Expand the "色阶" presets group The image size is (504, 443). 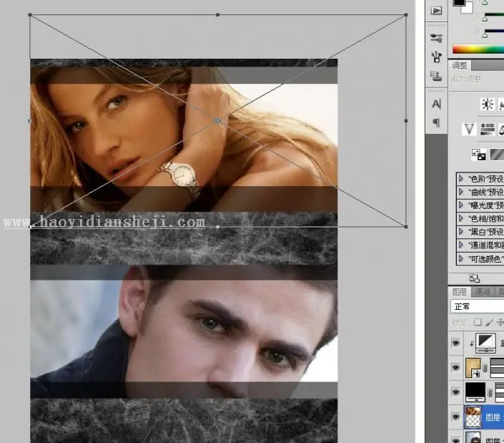(461, 178)
